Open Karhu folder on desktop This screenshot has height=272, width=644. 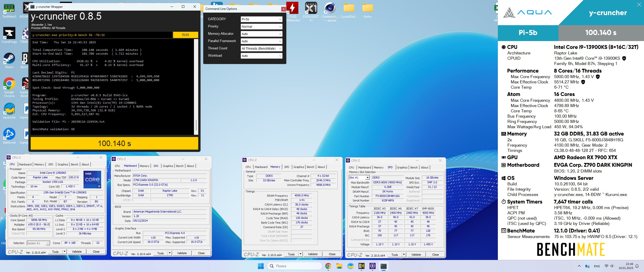pos(368,10)
